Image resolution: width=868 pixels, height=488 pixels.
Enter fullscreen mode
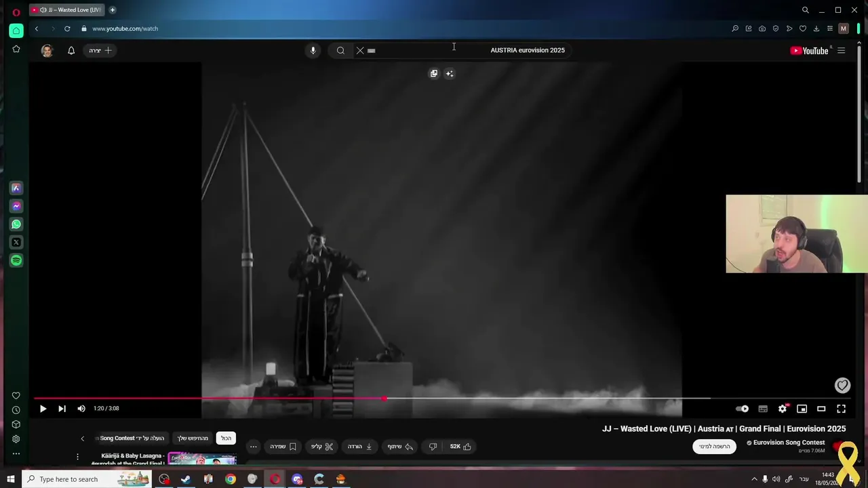841,409
